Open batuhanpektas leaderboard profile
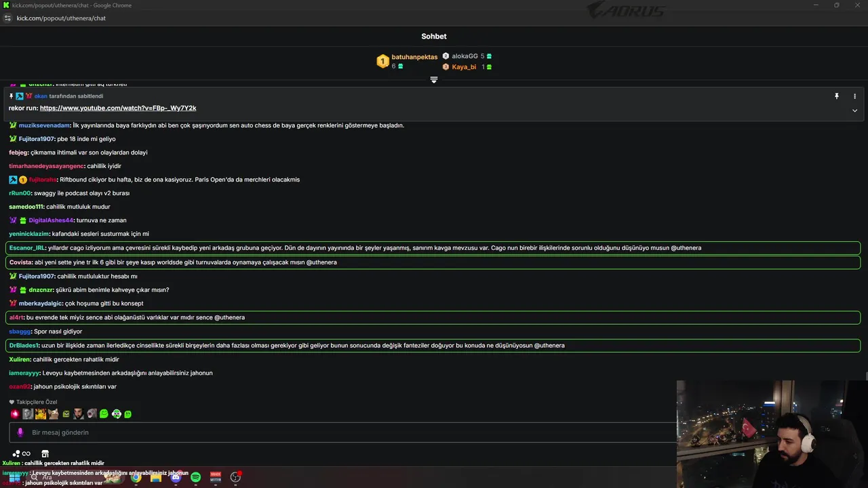This screenshot has height=488, width=868. click(x=414, y=57)
